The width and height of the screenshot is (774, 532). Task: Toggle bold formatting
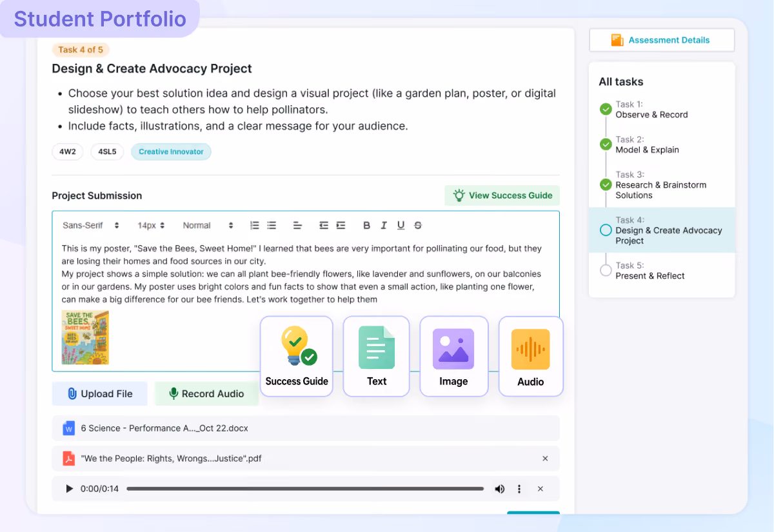tap(367, 225)
